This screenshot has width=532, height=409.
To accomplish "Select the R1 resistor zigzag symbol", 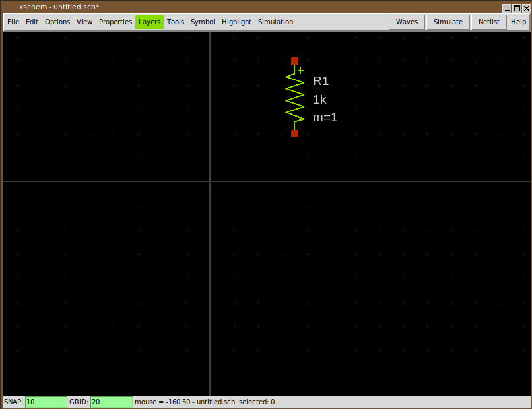I will pyautogui.click(x=294, y=97).
